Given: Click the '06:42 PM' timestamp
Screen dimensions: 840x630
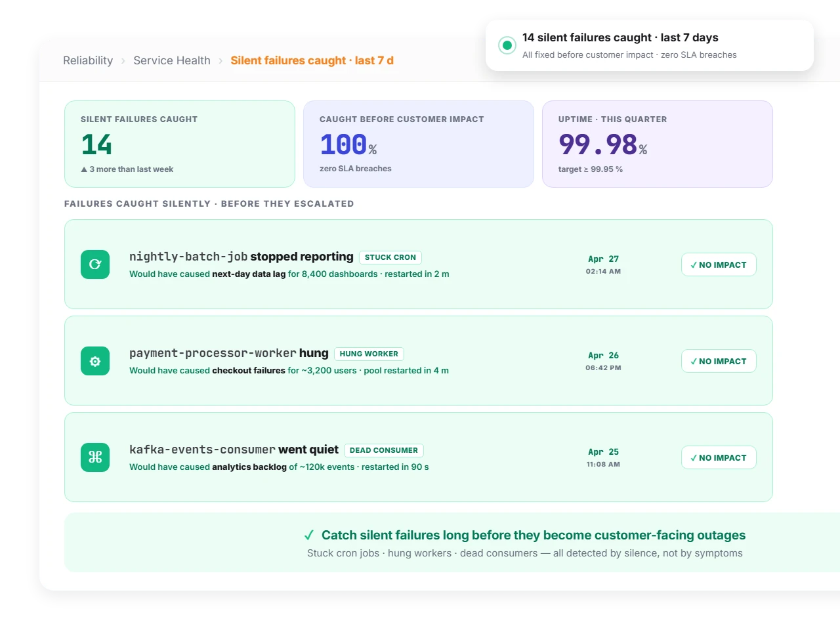Looking at the screenshot, I should pos(604,367).
